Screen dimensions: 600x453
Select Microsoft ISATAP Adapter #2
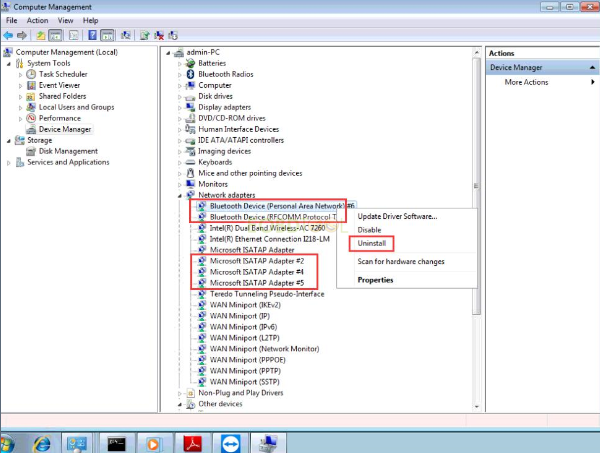point(257,261)
